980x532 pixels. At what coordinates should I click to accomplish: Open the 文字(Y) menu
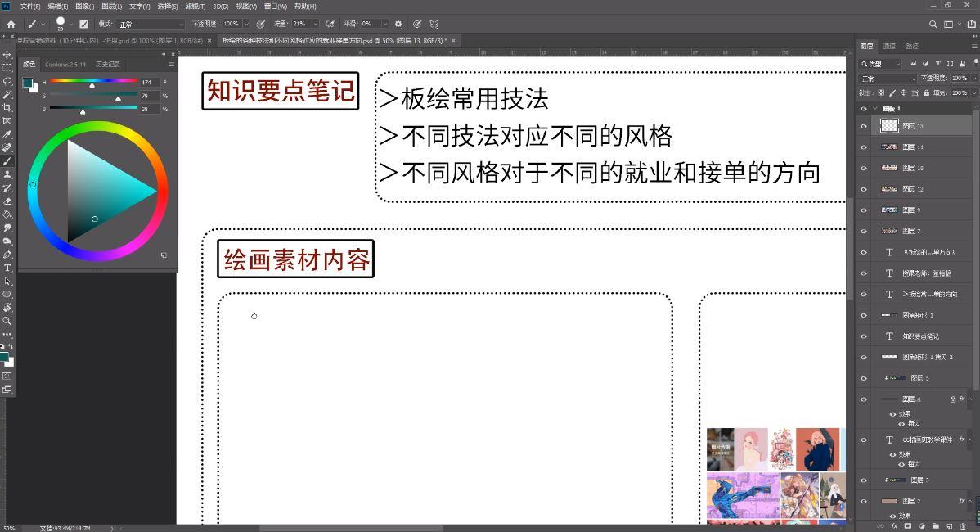click(x=139, y=7)
